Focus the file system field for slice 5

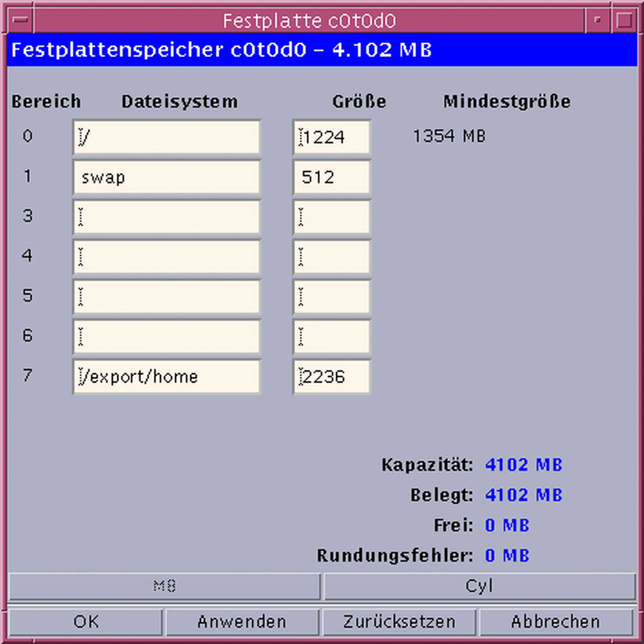pos(167,297)
